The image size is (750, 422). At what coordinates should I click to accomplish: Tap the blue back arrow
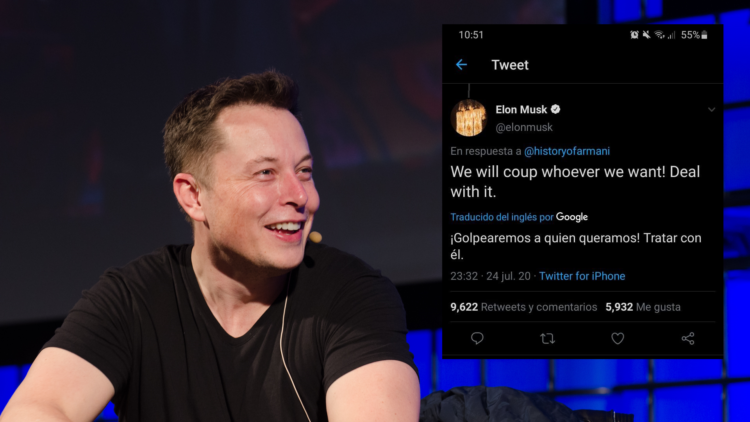[461, 65]
